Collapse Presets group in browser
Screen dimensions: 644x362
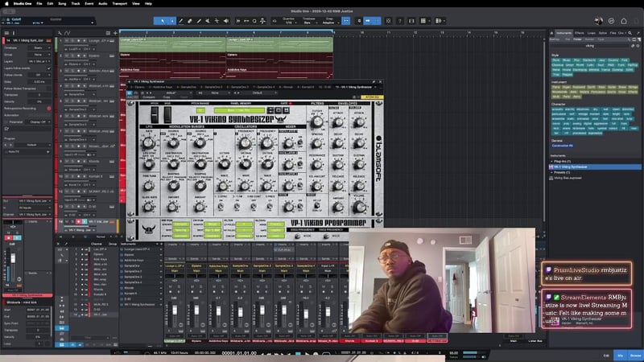click(552, 172)
